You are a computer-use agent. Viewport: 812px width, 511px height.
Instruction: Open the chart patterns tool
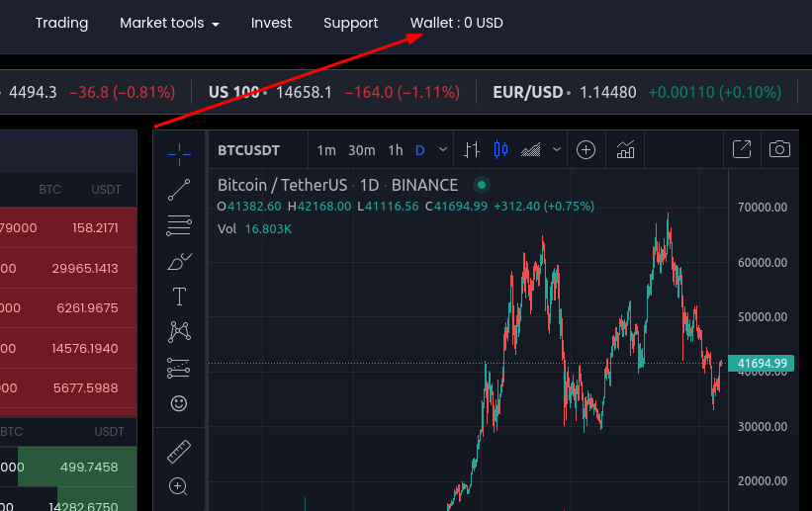point(179,331)
